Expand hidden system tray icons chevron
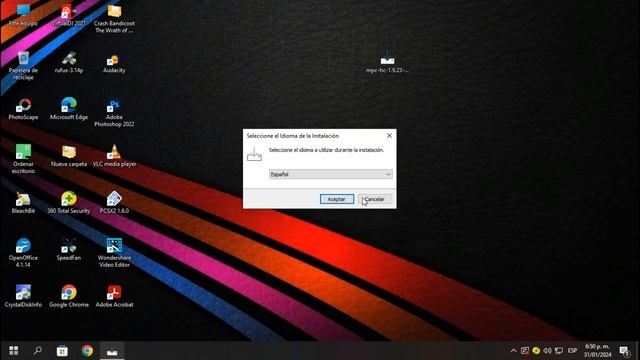 tap(513, 351)
